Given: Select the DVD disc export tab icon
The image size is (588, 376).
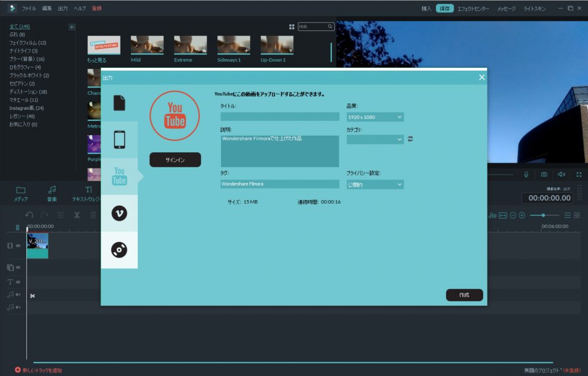Looking at the screenshot, I should 119,250.
